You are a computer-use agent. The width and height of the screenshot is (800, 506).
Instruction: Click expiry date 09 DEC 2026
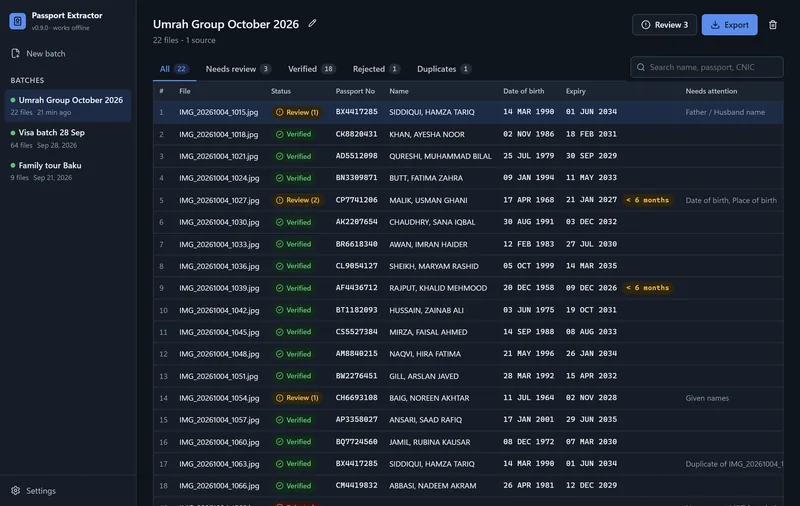(591, 288)
